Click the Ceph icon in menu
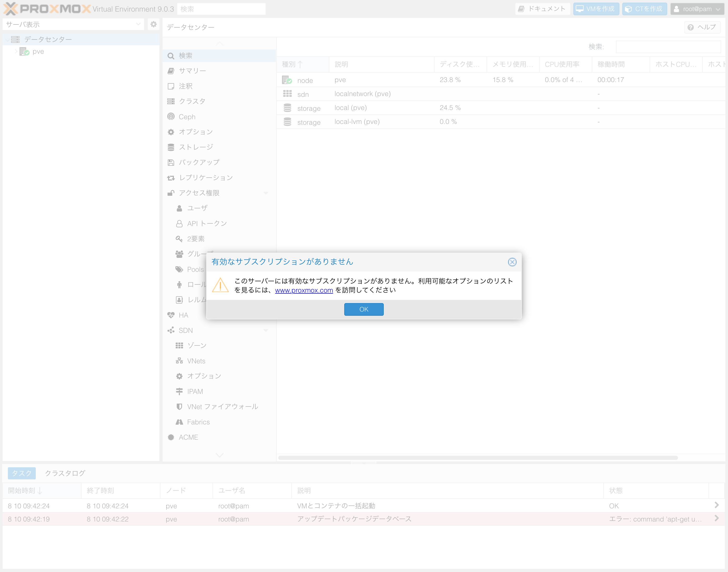 pos(171,117)
